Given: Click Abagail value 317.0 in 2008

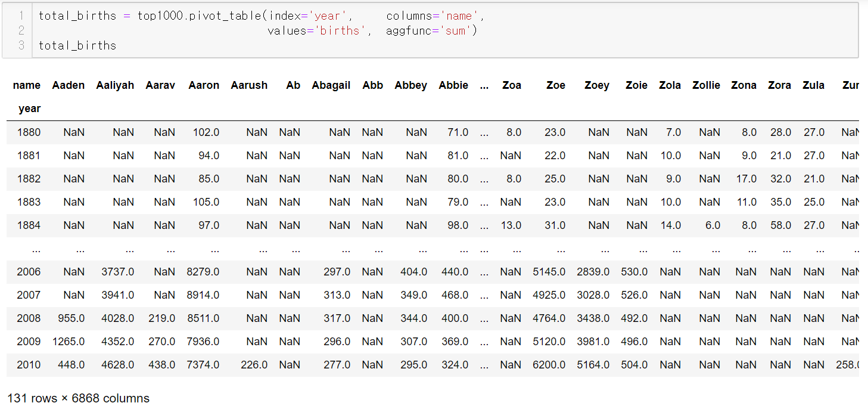Looking at the screenshot, I should tap(337, 318).
